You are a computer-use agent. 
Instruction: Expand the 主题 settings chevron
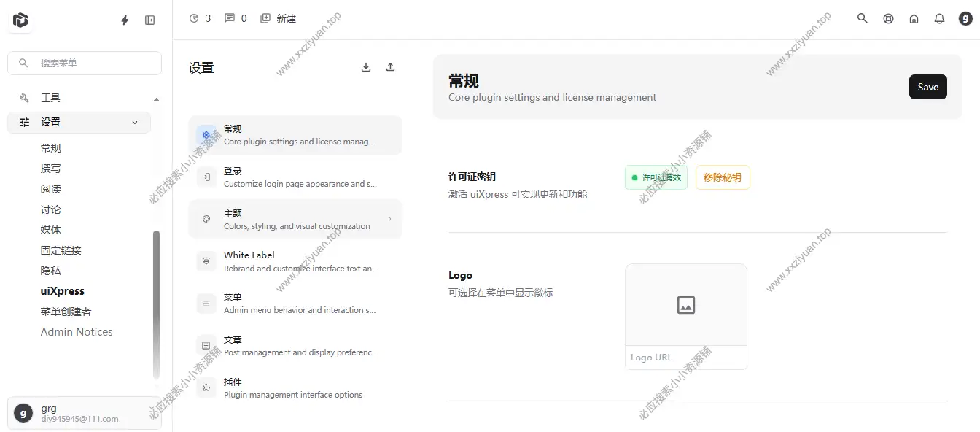click(389, 219)
